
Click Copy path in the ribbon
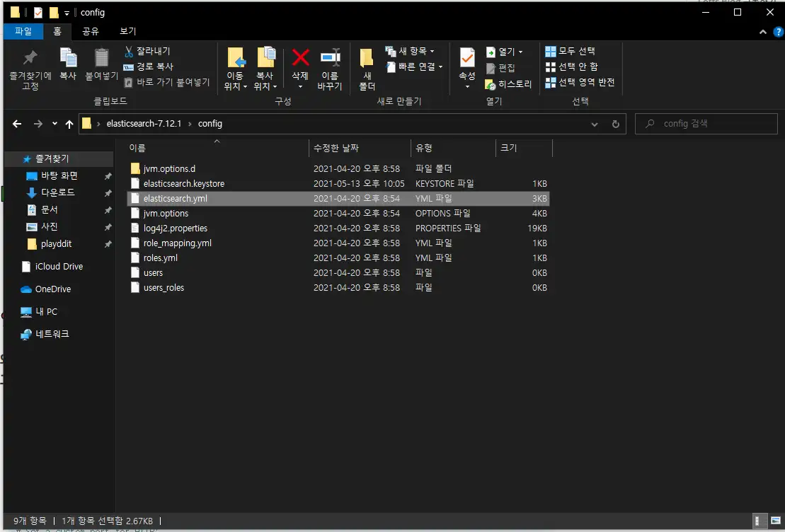(x=149, y=66)
